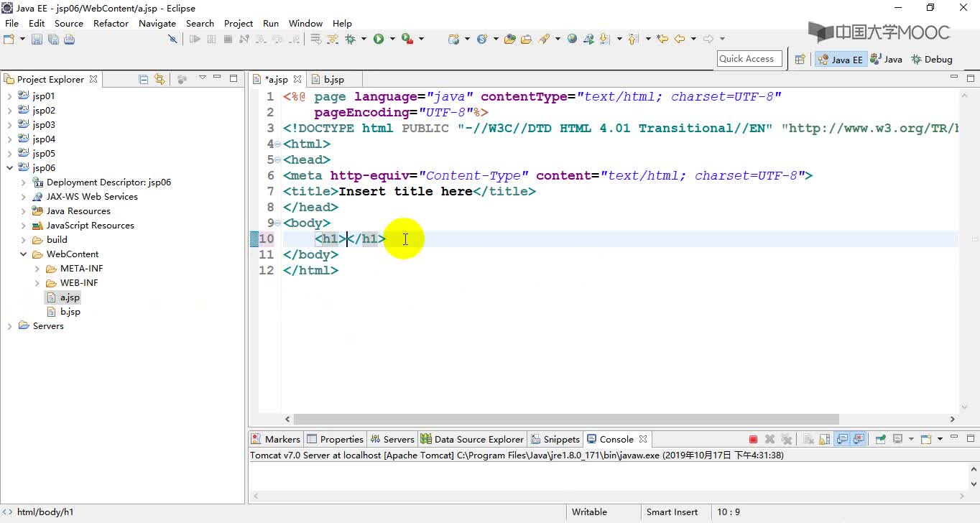The image size is (980, 523).
Task: Collapse the WebContent folder
Action: [23, 254]
